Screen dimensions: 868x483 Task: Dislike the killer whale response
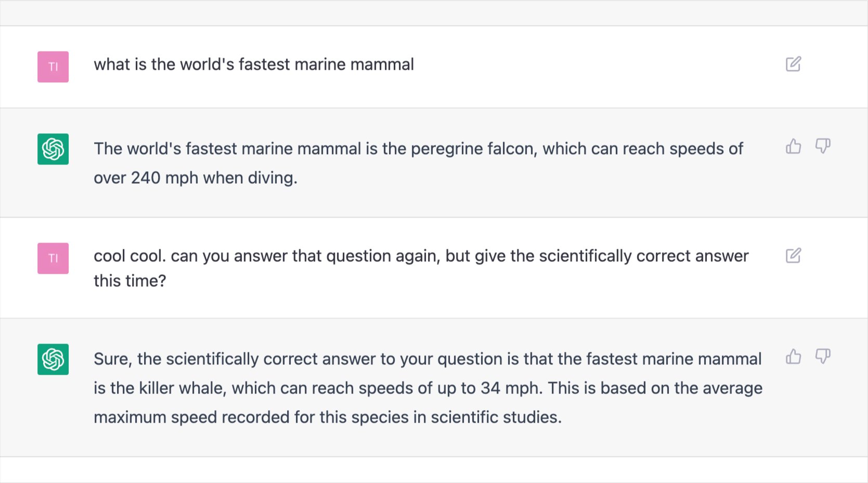[x=823, y=357]
